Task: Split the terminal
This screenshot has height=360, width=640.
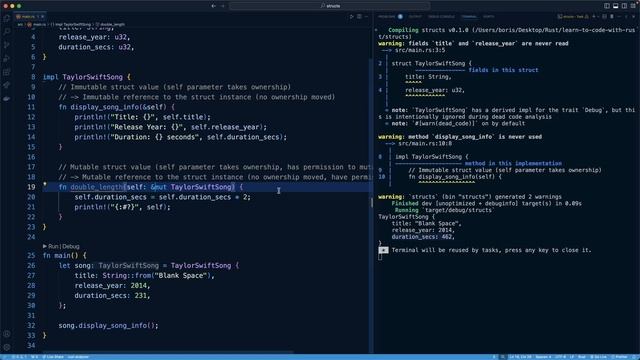Action: coord(604,17)
